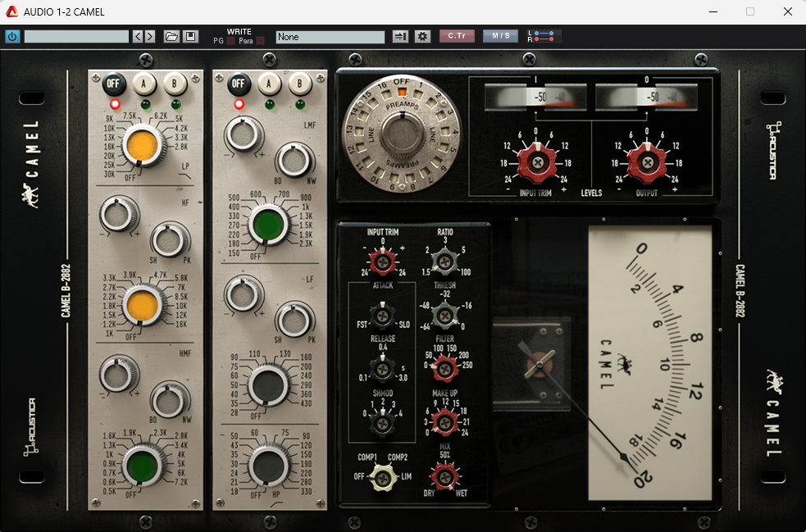806x532 pixels.
Task: Go to next preset arrow
Action: [x=149, y=37]
